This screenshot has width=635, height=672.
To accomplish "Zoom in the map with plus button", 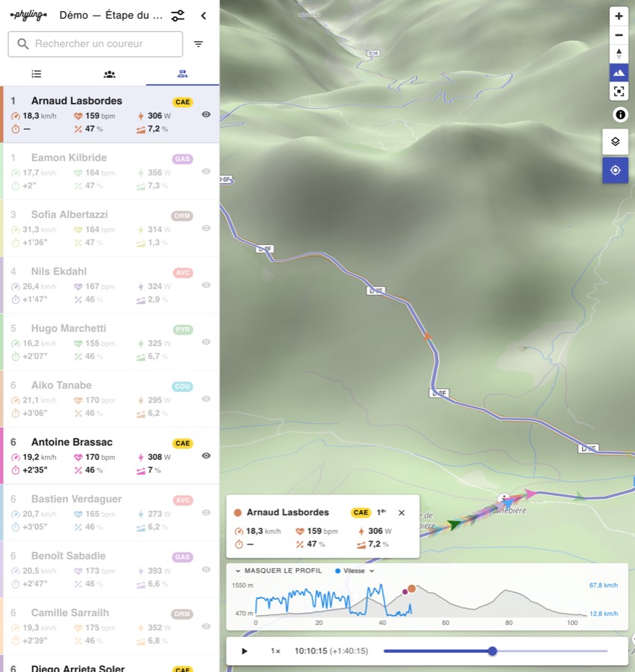I will point(619,16).
